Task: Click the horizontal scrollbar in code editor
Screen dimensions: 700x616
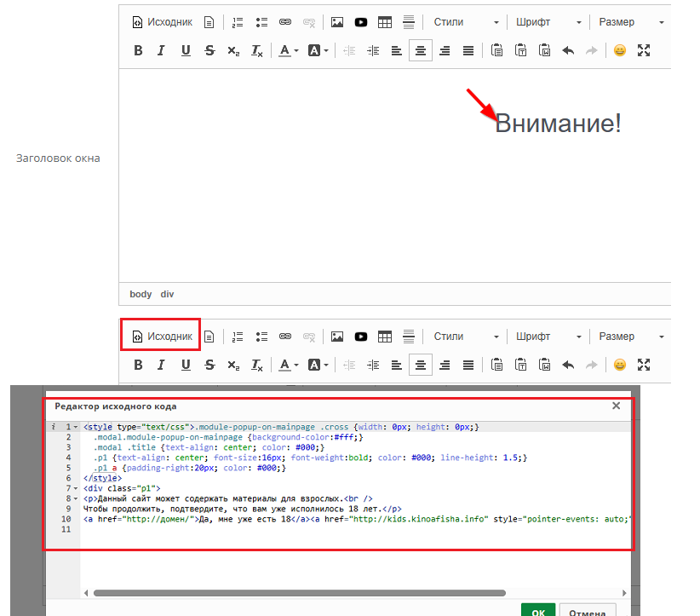Action: click(x=298, y=592)
